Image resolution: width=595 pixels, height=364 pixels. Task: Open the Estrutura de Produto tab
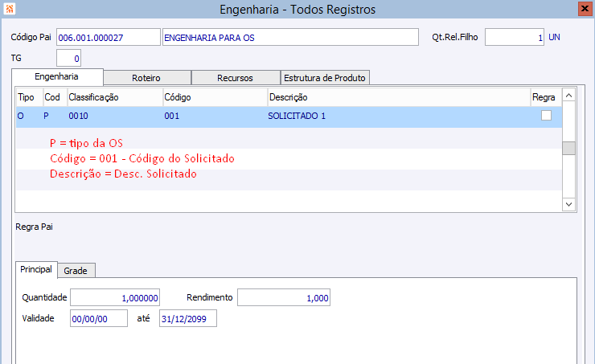pyautogui.click(x=325, y=78)
